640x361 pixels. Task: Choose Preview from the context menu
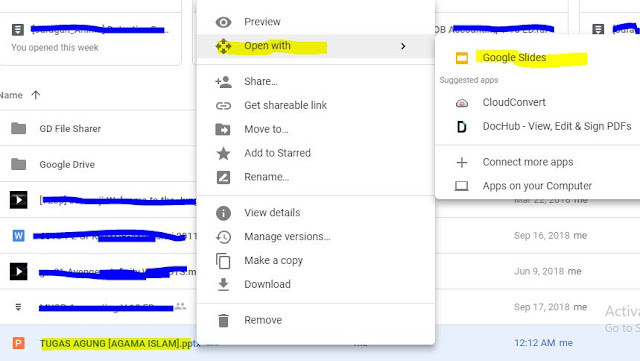[x=316, y=22]
